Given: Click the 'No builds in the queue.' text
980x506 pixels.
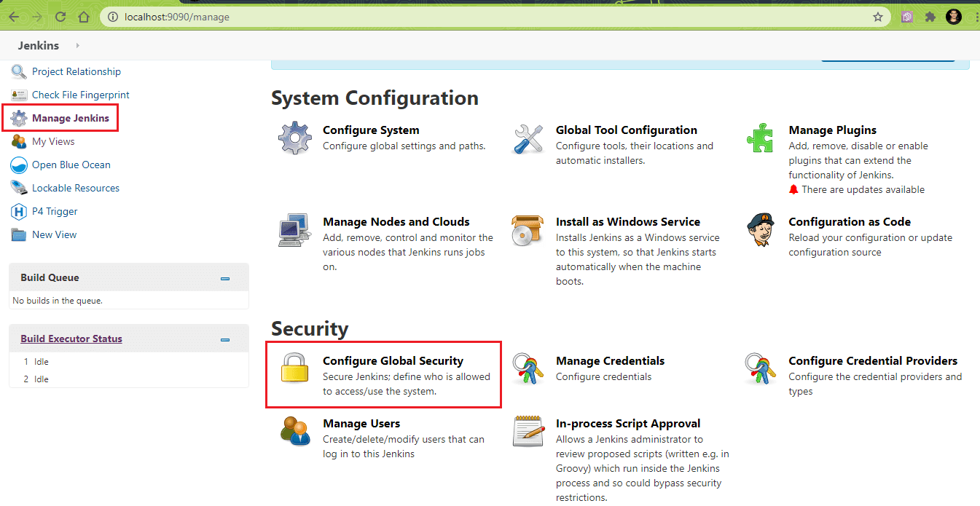Looking at the screenshot, I should 58,301.
